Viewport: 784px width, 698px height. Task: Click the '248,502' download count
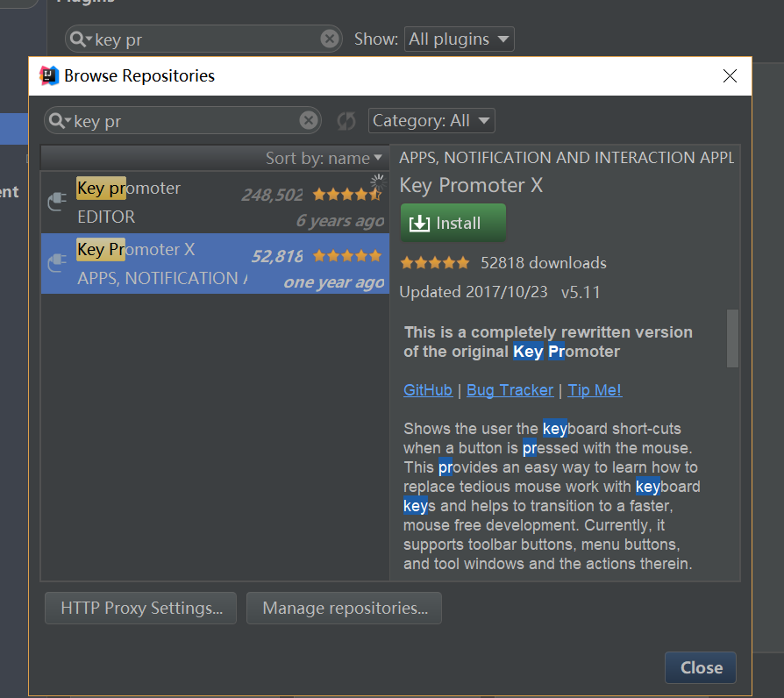(x=272, y=195)
